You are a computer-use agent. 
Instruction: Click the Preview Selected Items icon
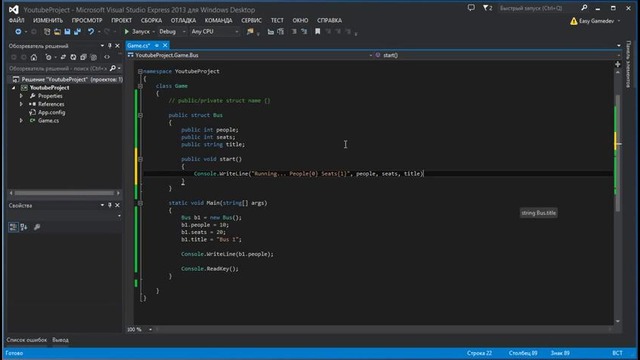(x=107, y=58)
